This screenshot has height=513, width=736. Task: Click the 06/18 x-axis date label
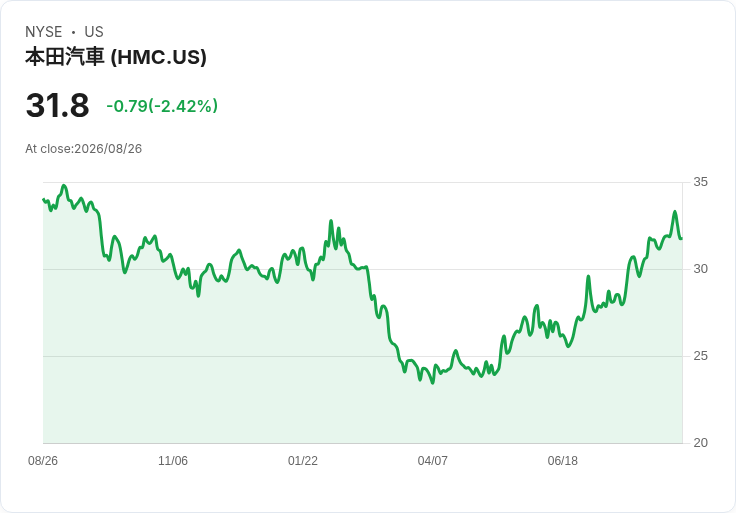[562, 461]
